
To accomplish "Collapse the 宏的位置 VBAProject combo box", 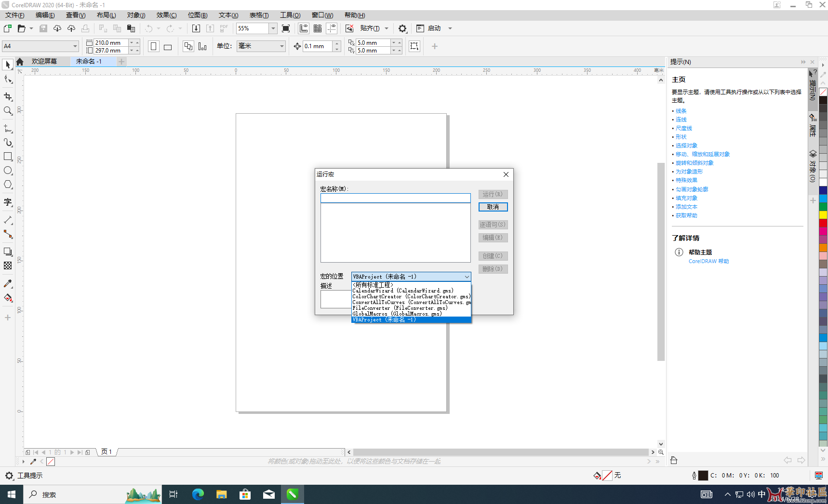I will tap(467, 277).
